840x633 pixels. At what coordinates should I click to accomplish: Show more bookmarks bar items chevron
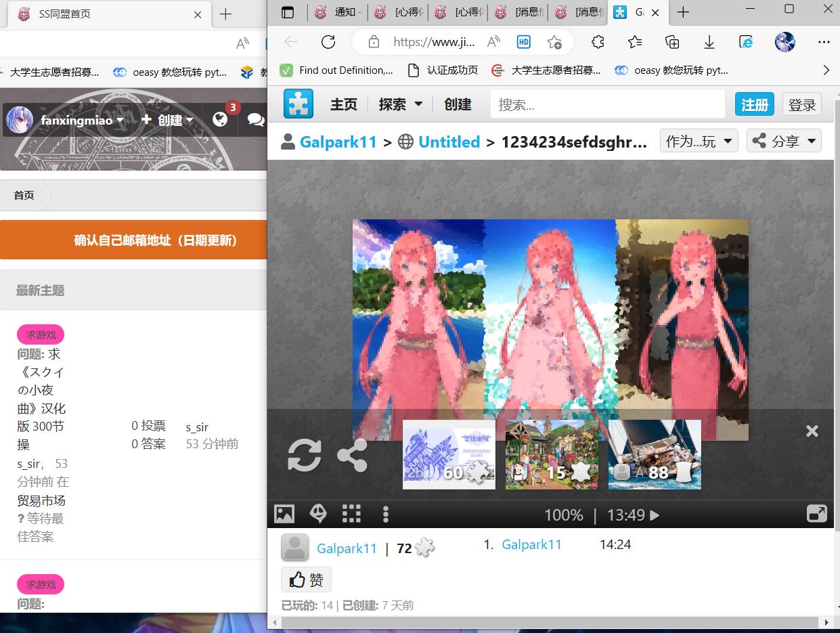[826, 70]
